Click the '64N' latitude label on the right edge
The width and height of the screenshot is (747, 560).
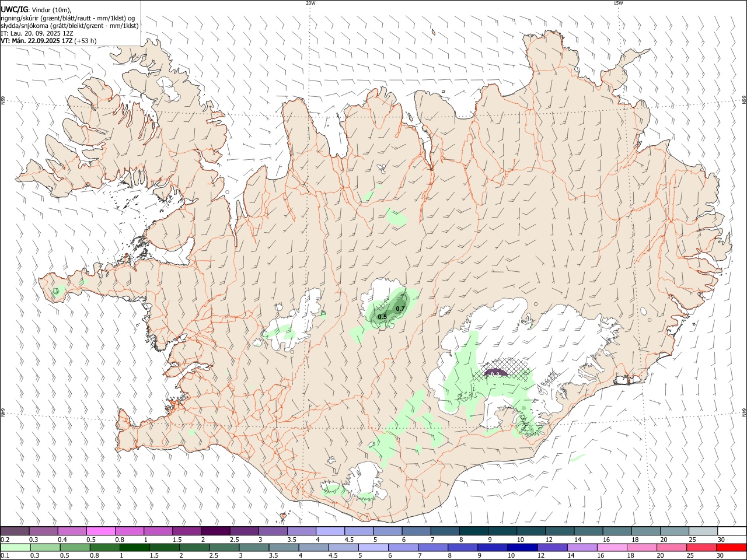pos(744,412)
